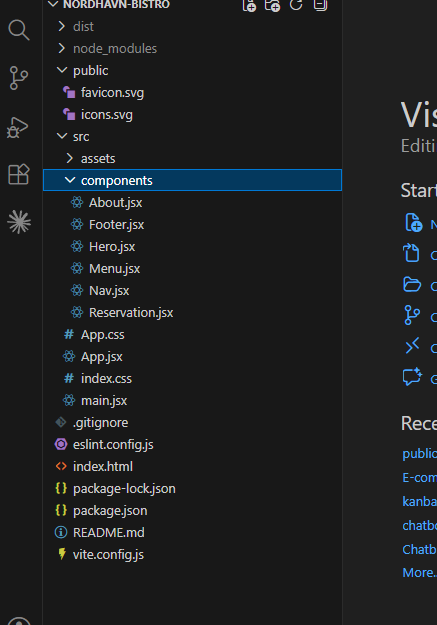This screenshot has width=437, height=625.
Task: Open the Hero.jsx file
Action: pyautogui.click(x=192, y=247)
